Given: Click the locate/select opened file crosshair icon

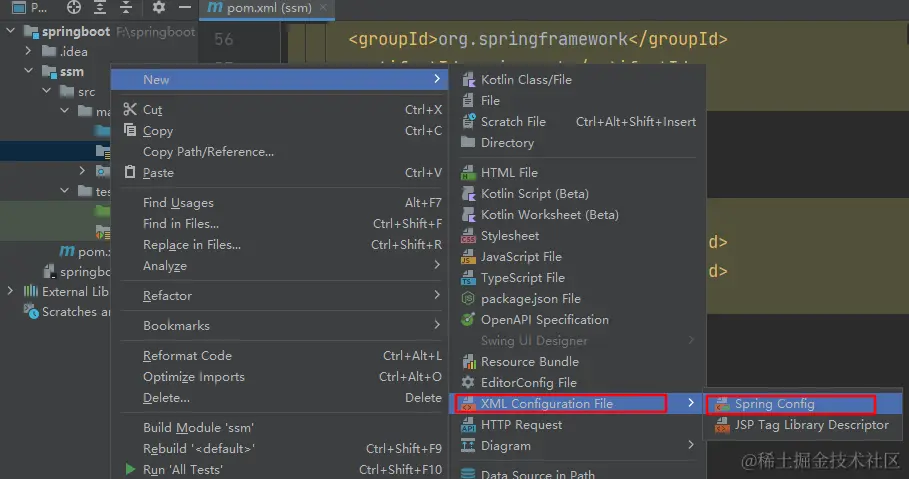Looking at the screenshot, I should 74,8.
